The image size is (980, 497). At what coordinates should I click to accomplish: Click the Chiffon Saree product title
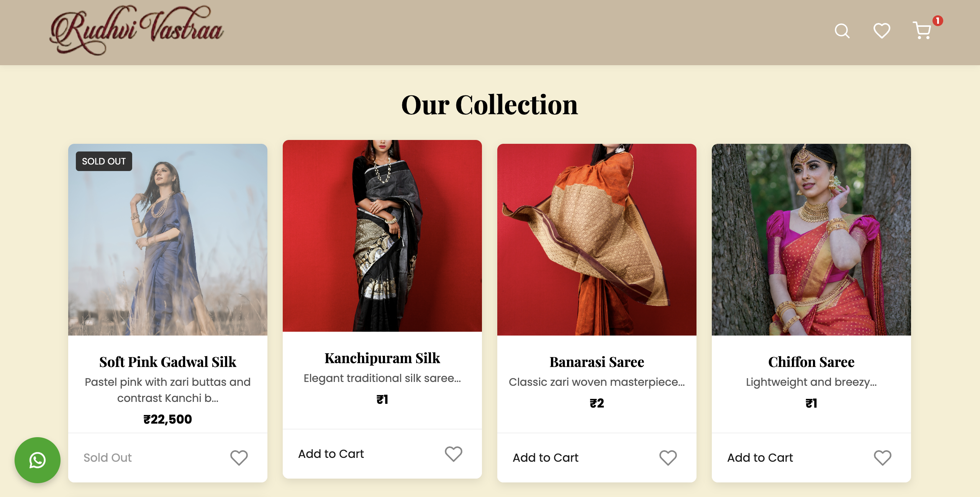(811, 362)
